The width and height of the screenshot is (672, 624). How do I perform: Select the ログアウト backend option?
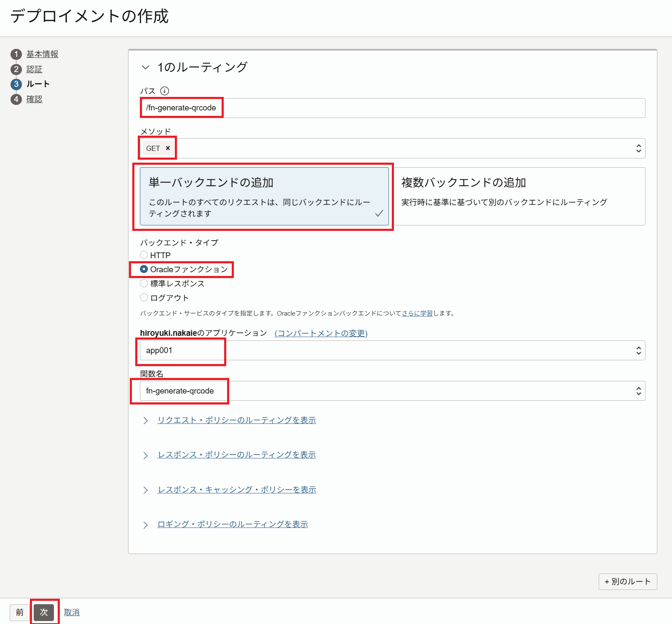144,298
